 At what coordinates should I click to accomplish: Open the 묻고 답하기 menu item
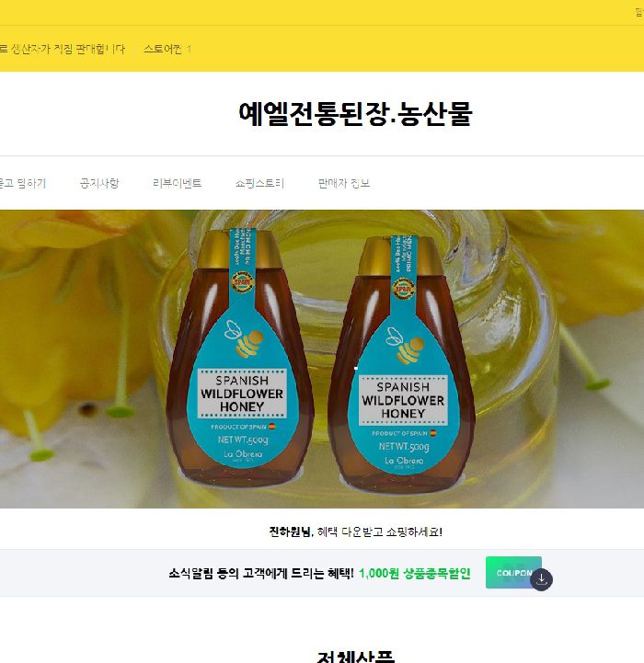click(23, 184)
